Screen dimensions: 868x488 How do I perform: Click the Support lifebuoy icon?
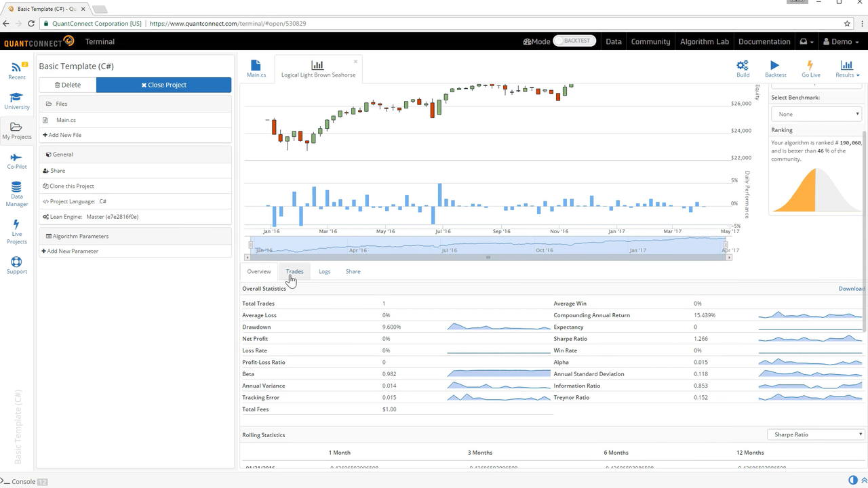pyautogui.click(x=17, y=264)
